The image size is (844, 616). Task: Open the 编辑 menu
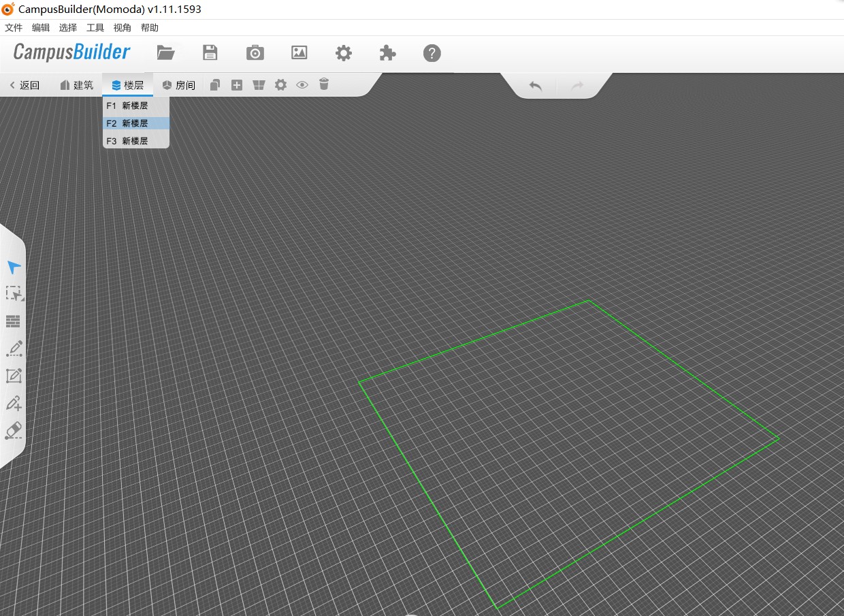(x=41, y=28)
